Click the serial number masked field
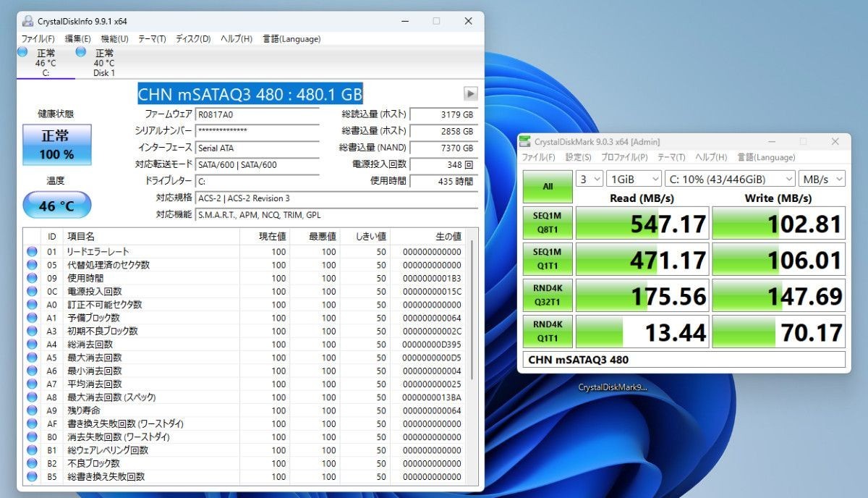 click(257, 131)
